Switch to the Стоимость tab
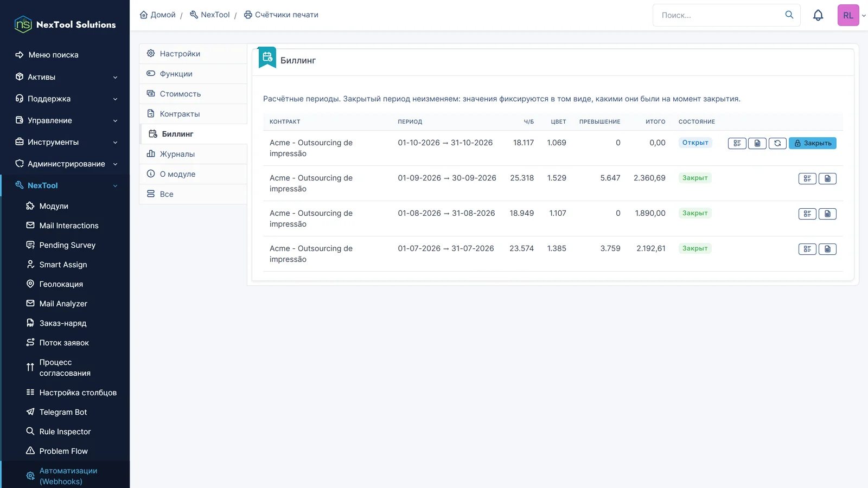868x488 pixels. coord(193,94)
